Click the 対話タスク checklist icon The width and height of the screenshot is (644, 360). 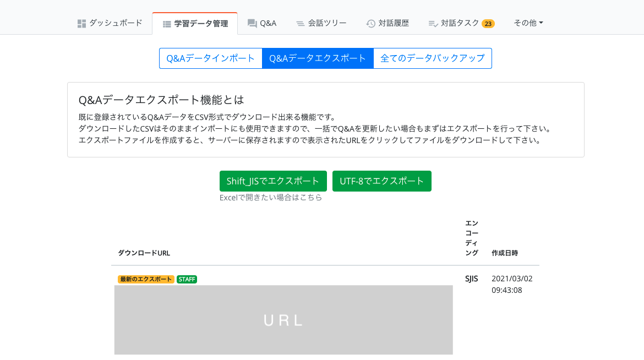coord(433,23)
